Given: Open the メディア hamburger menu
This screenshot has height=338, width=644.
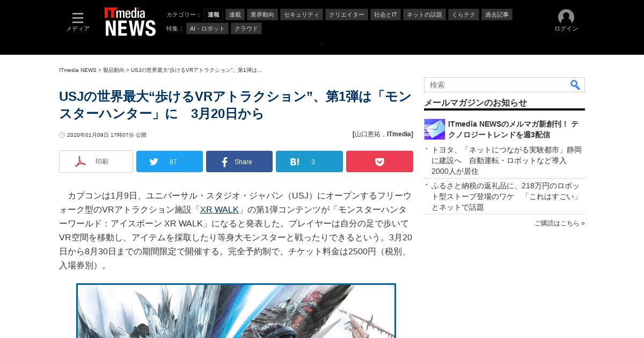Looking at the screenshot, I should (x=78, y=22).
